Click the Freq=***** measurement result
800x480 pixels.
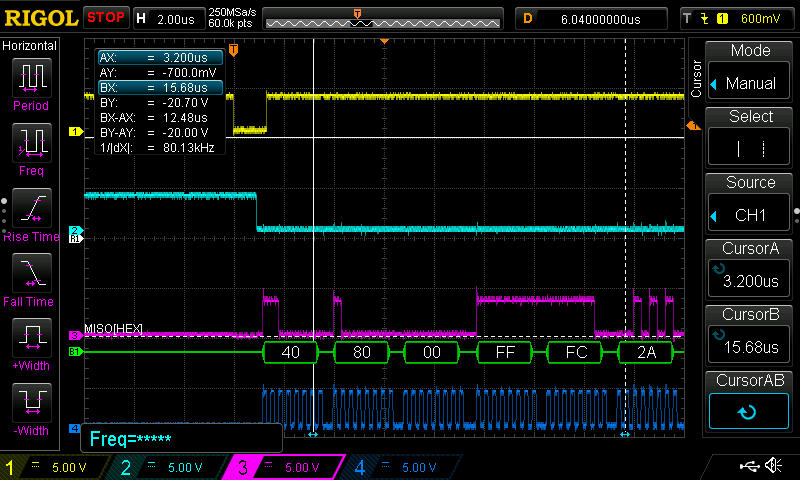pos(131,439)
